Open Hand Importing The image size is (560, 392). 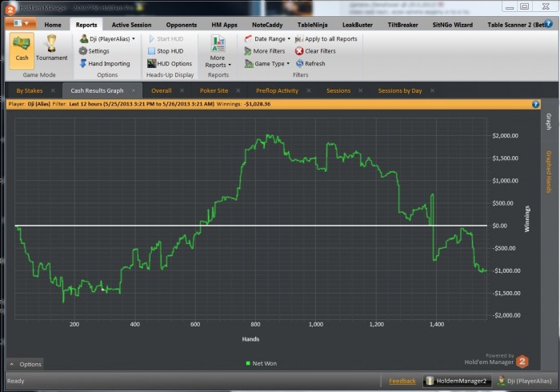pyautogui.click(x=104, y=63)
